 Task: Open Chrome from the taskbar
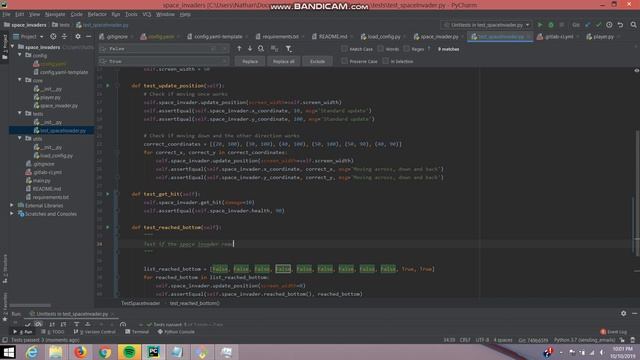coord(104,352)
